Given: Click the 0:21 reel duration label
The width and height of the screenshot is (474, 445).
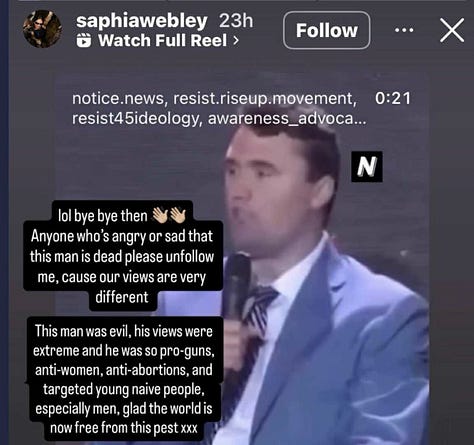Looking at the screenshot, I should point(393,98).
